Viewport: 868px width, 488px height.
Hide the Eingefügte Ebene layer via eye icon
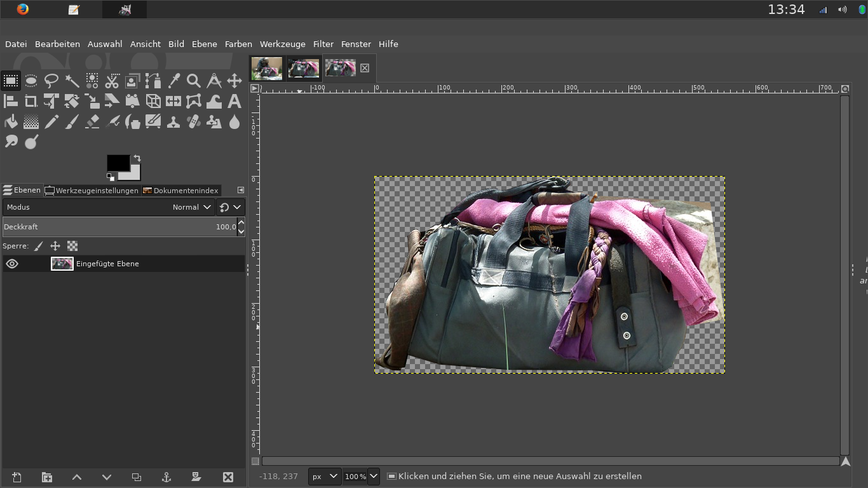click(x=12, y=264)
